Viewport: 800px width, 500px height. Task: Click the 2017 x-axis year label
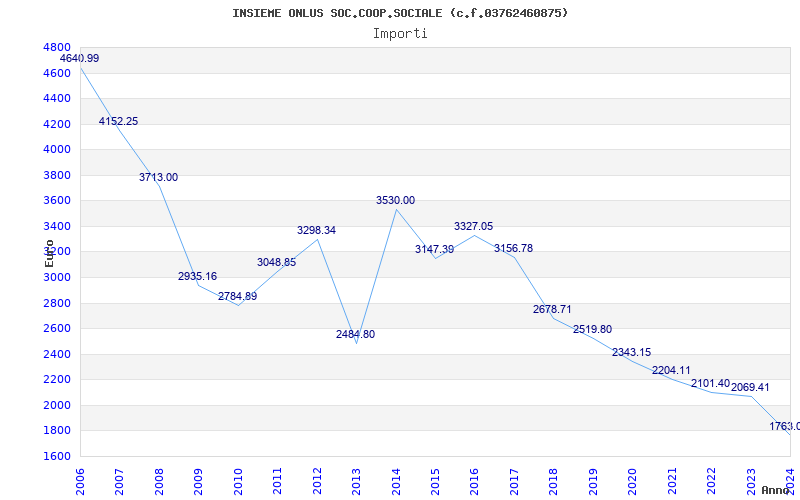[x=514, y=482]
